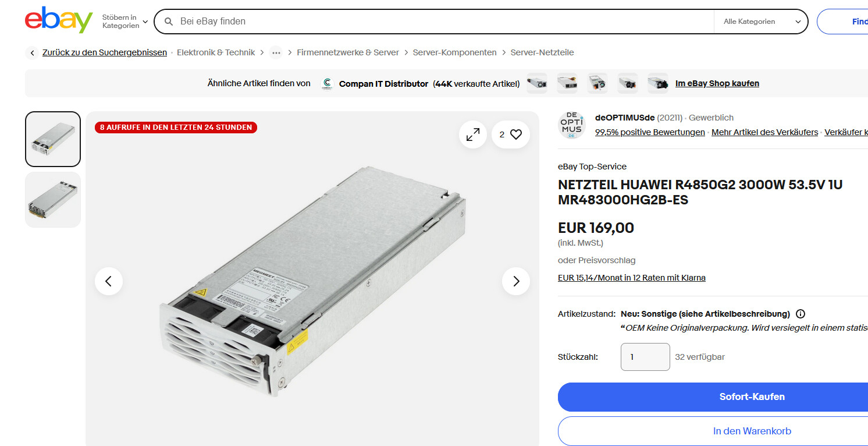Go to Elektronik & Technik breadcrumb
Image resolution: width=868 pixels, height=446 pixels.
point(216,52)
